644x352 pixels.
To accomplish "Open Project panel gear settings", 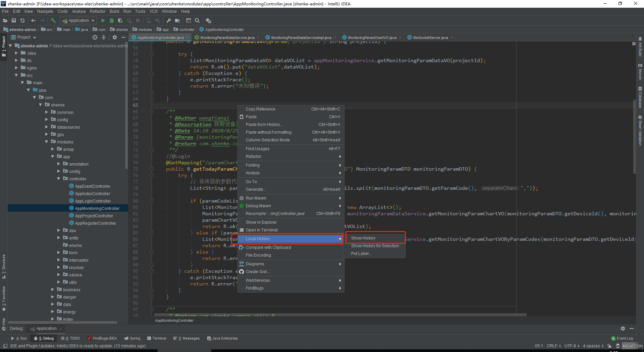I will (115, 37).
